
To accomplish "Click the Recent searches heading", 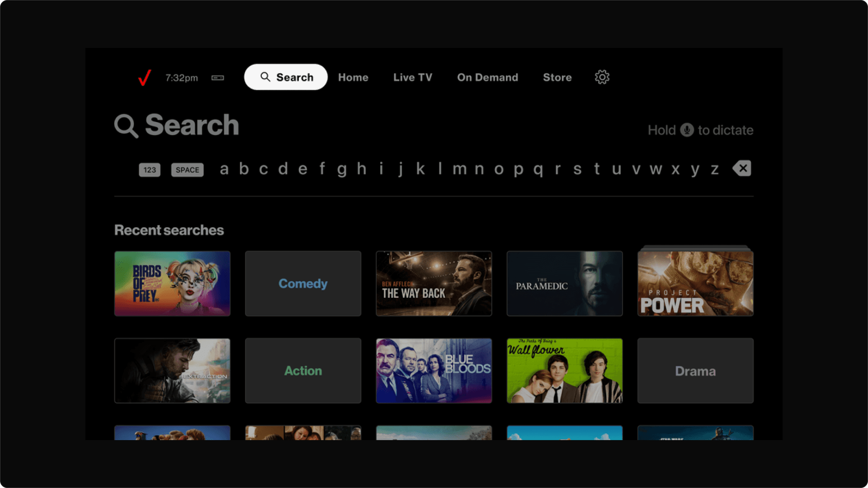I will point(169,230).
